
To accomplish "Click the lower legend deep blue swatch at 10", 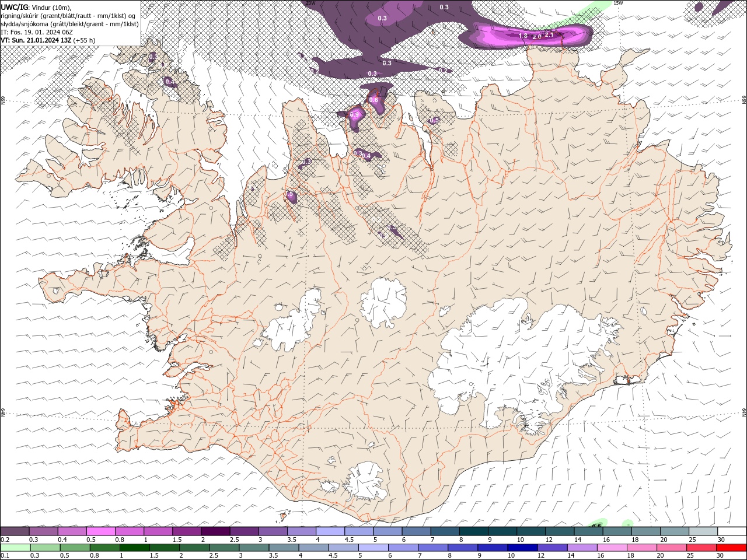I will pos(522,548).
